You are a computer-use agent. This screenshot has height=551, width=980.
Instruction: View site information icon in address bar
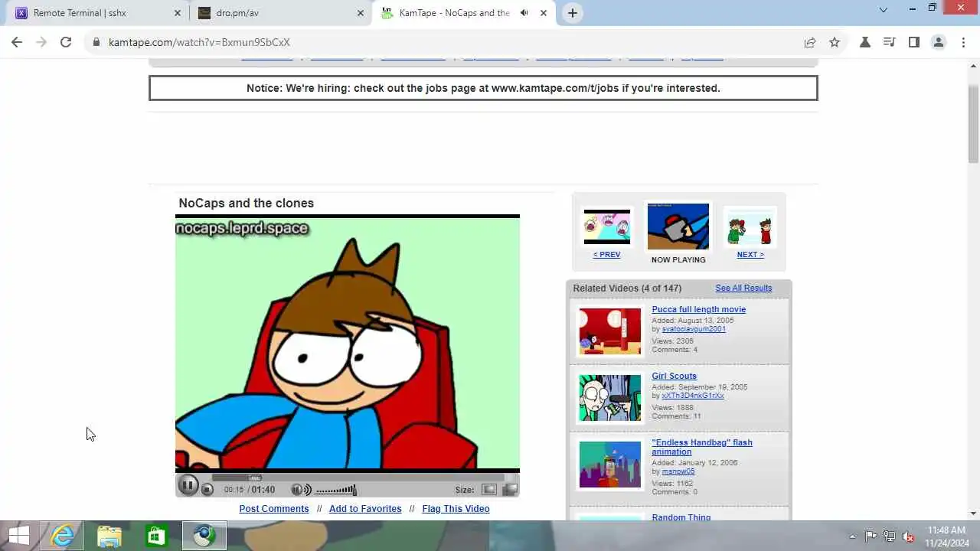pyautogui.click(x=96, y=42)
